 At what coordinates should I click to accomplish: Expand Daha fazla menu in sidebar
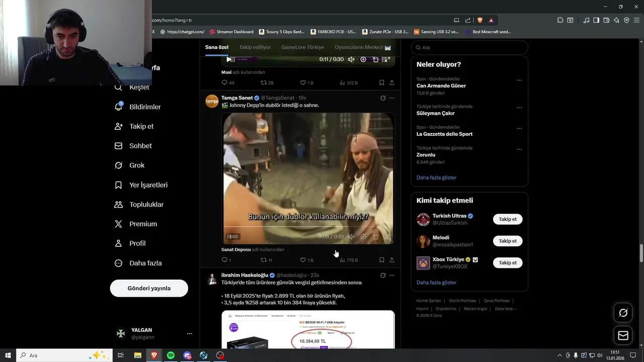coord(138,263)
